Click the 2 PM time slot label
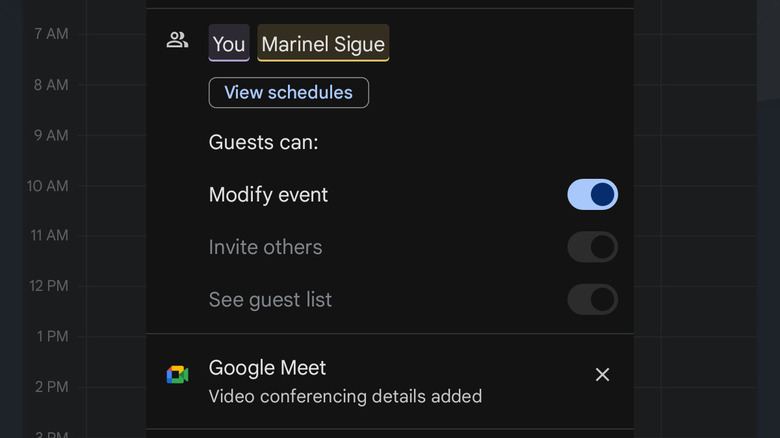The height and width of the screenshot is (438, 780). click(x=50, y=387)
